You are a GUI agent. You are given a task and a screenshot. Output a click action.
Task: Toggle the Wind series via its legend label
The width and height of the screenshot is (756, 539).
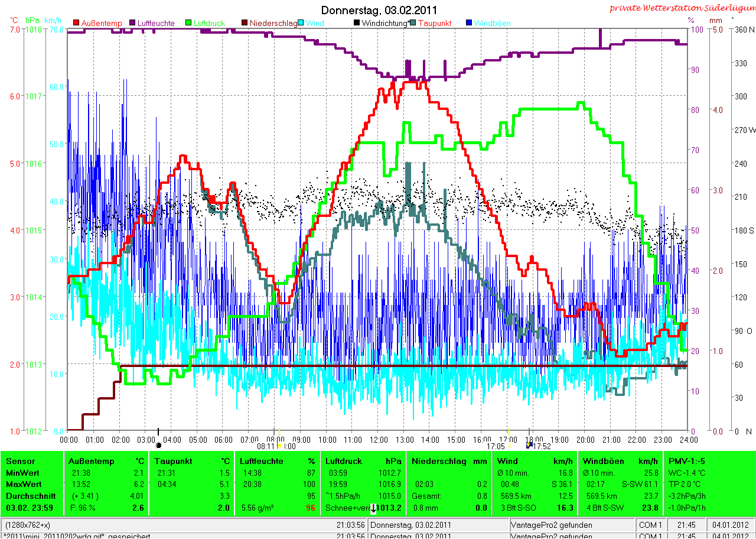click(314, 23)
